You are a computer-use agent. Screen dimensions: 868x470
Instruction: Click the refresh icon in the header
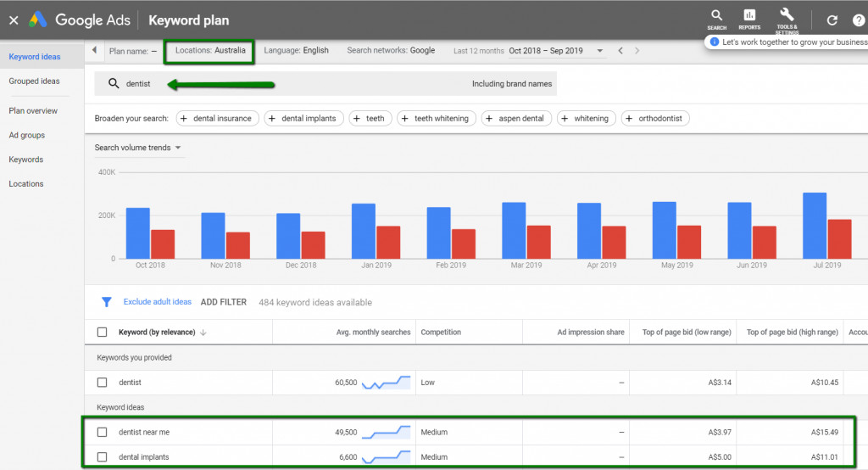click(x=832, y=20)
